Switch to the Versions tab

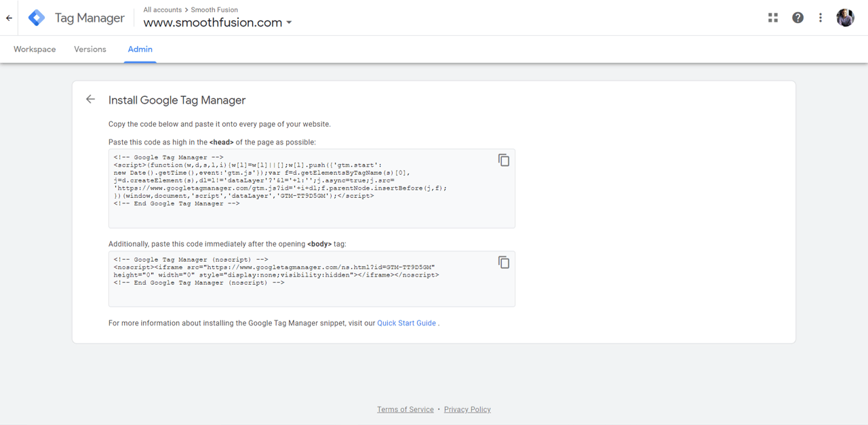[x=90, y=49]
